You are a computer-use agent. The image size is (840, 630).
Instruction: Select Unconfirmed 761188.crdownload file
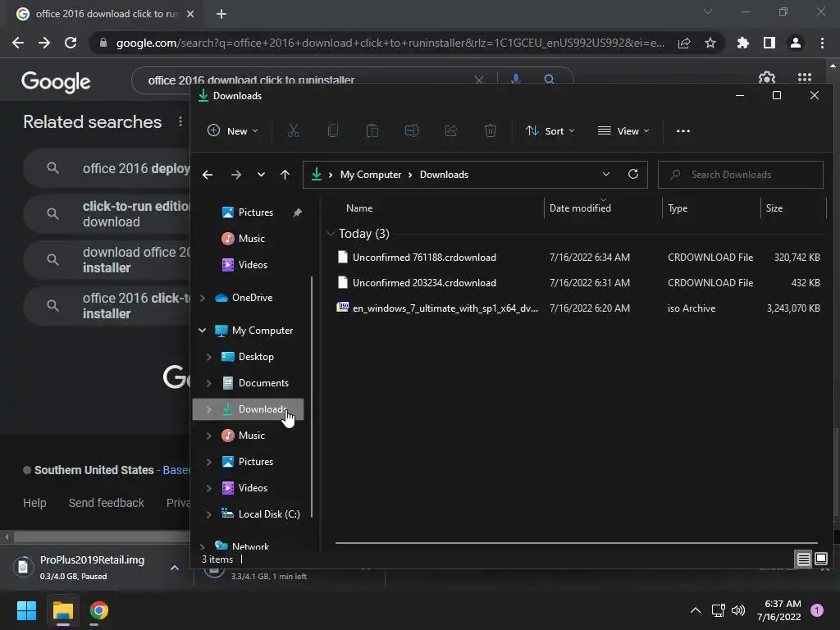pyautogui.click(x=578, y=258)
